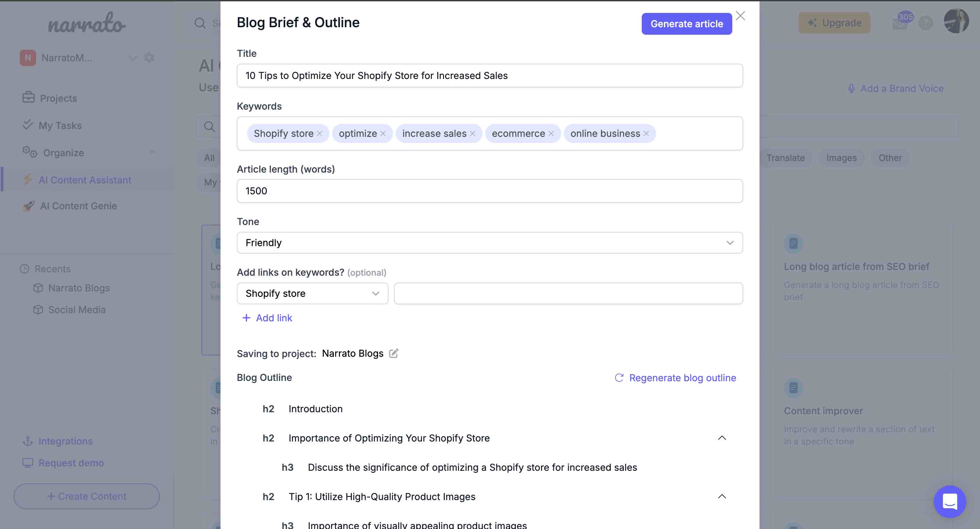Remove the 'optimize' keyword tag
Screen dimensions: 980x529
click(x=383, y=133)
